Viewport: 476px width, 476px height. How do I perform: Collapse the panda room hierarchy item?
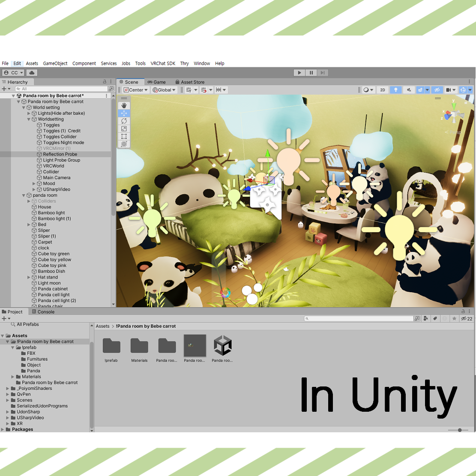tap(24, 195)
